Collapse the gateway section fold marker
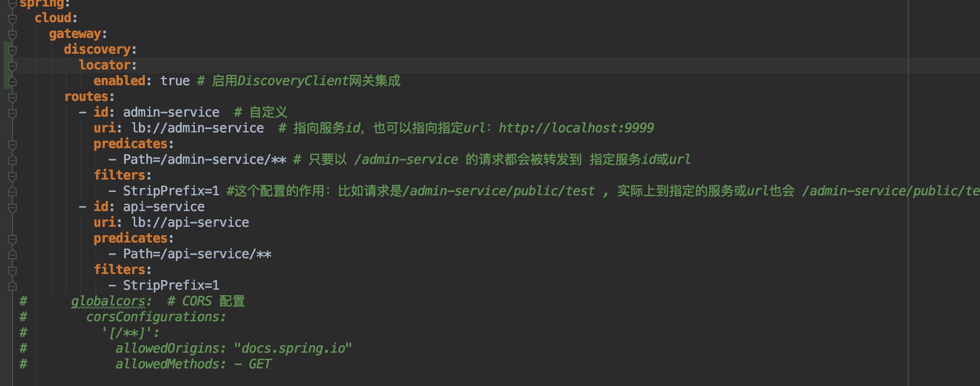The width and height of the screenshot is (980, 386). pyautogui.click(x=12, y=35)
